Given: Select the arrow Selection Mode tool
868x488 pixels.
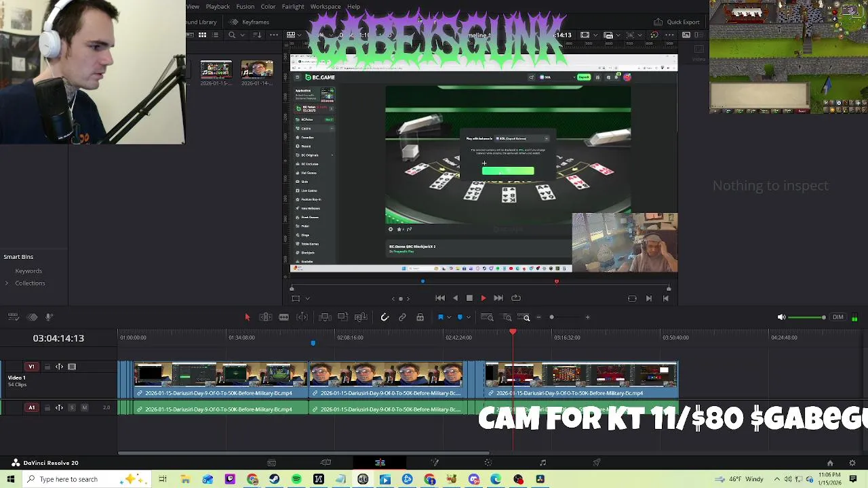Looking at the screenshot, I should pyautogui.click(x=247, y=317).
